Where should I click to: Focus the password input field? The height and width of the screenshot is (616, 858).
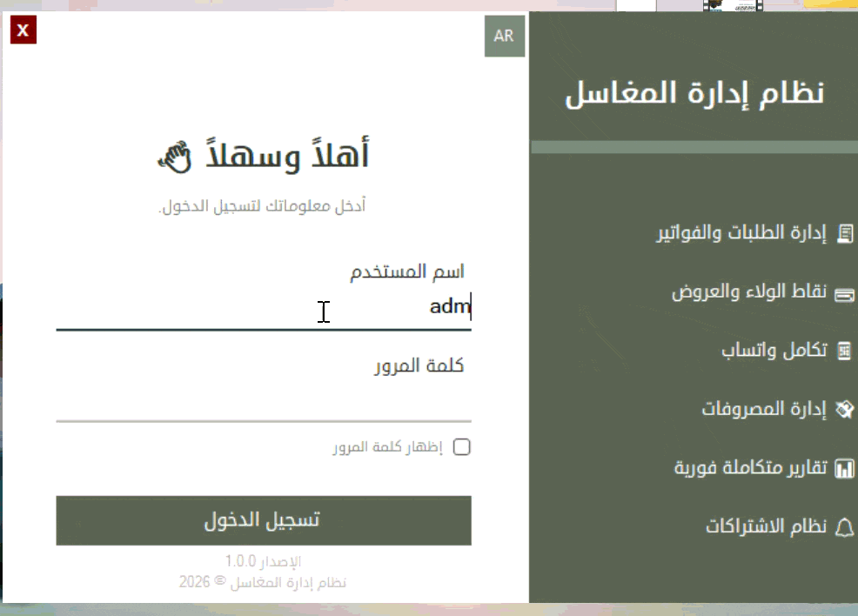(263, 401)
